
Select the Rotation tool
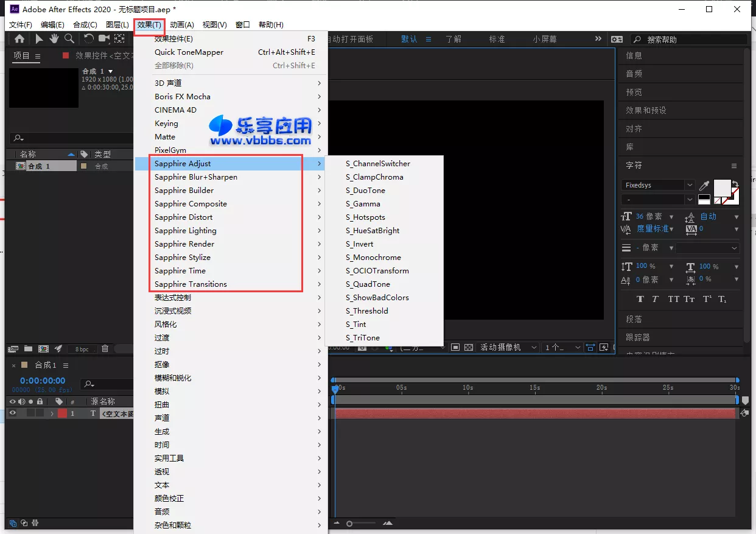(x=89, y=39)
